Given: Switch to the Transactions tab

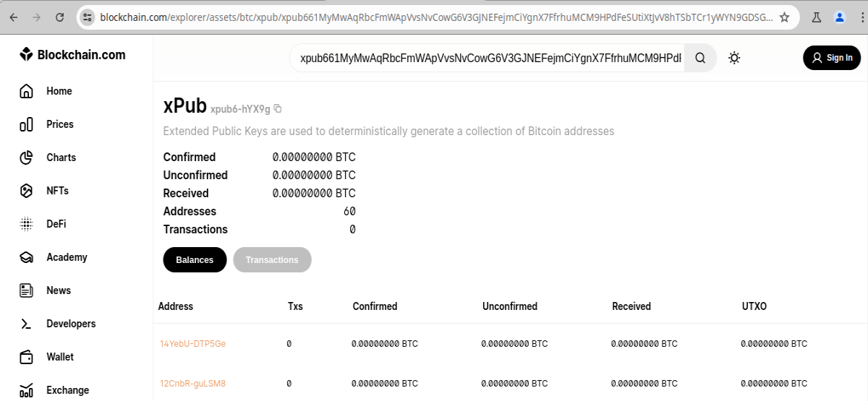Looking at the screenshot, I should click(x=272, y=260).
